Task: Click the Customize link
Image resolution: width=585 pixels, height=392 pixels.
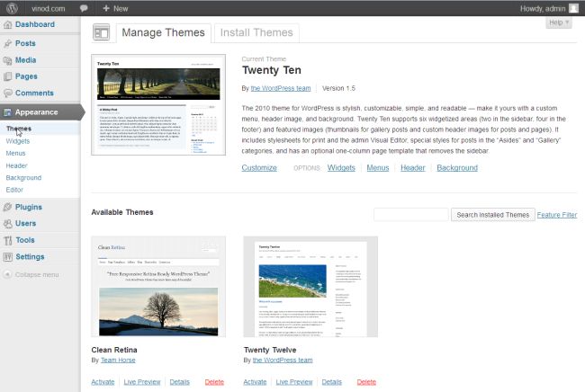Action: click(x=259, y=168)
